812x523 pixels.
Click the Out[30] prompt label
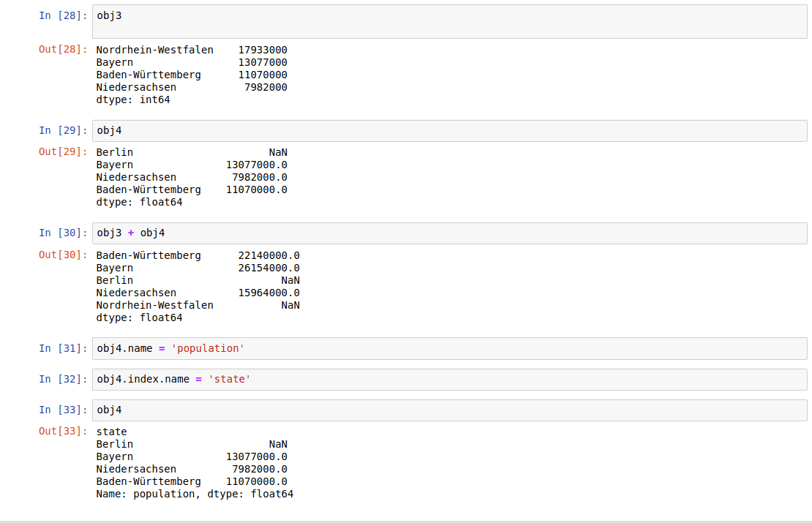(x=63, y=255)
